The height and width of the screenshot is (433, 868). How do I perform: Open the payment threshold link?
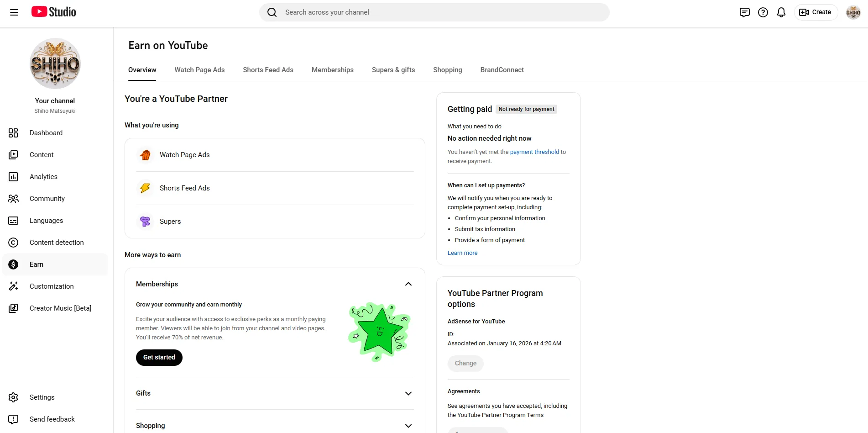pyautogui.click(x=534, y=152)
